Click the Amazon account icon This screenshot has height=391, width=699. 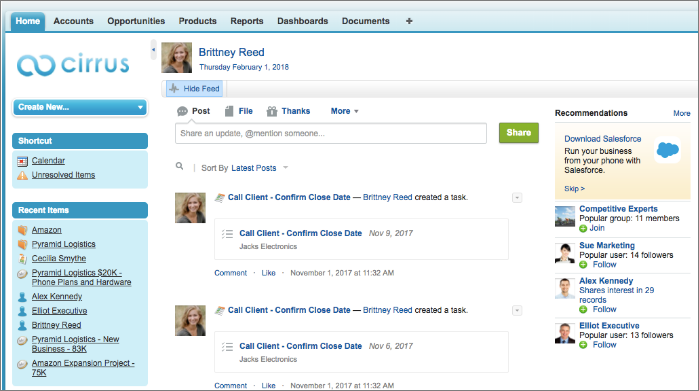[22, 230]
